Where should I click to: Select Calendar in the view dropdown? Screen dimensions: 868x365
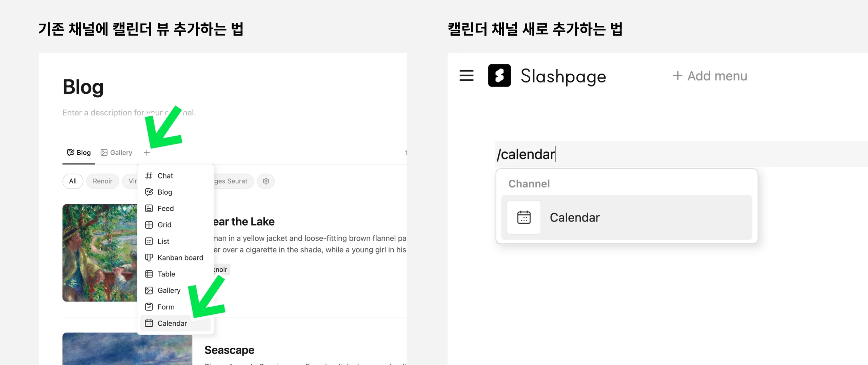(x=172, y=323)
